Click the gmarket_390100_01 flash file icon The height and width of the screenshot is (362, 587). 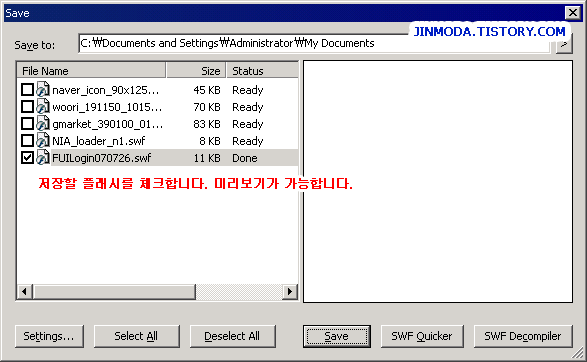tap(43, 123)
